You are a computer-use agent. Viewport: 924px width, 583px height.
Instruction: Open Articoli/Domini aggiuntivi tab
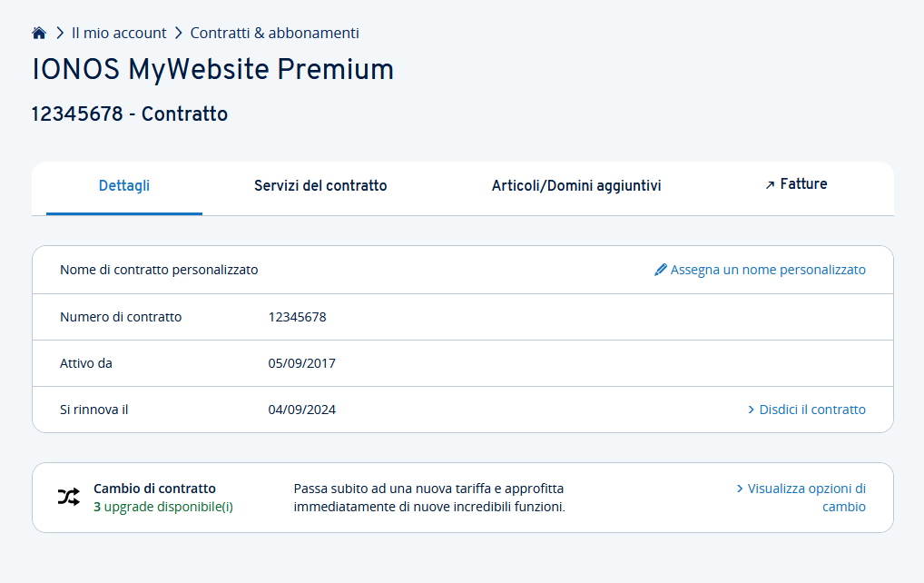pyautogui.click(x=576, y=185)
